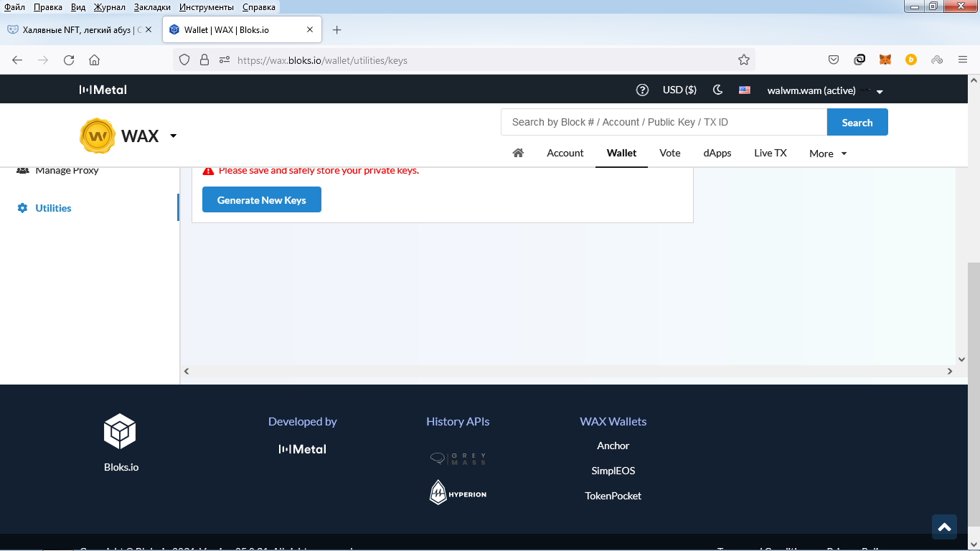980x551 pixels.
Task: Click the browser Home icon
Action: click(x=94, y=60)
